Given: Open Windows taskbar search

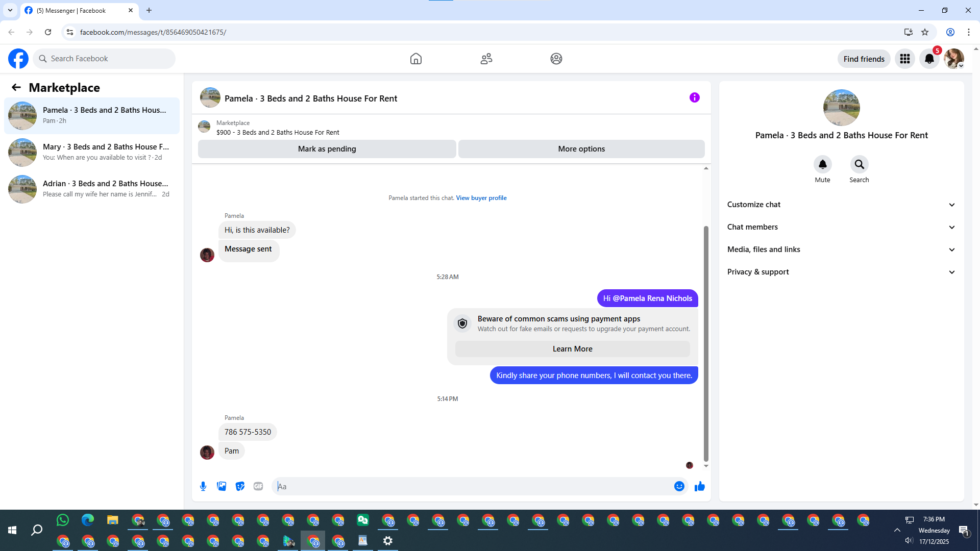Looking at the screenshot, I should pos(37,531).
